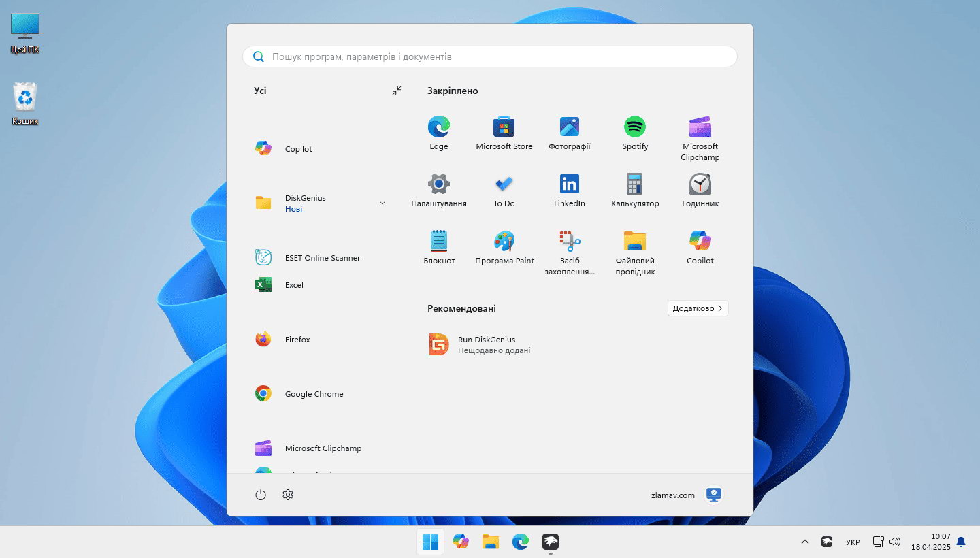Image resolution: width=980 pixels, height=558 pixels.
Task: Click the account shield icon
Action: 713,495
